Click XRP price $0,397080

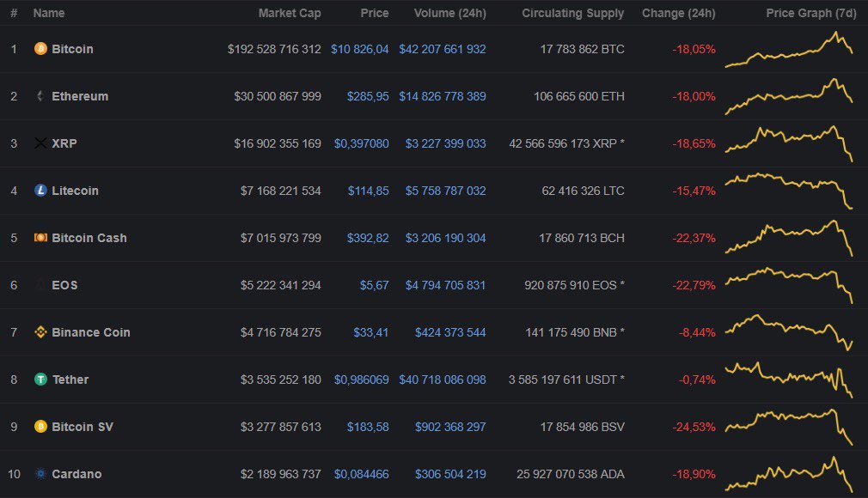click(x=362, y=143)
